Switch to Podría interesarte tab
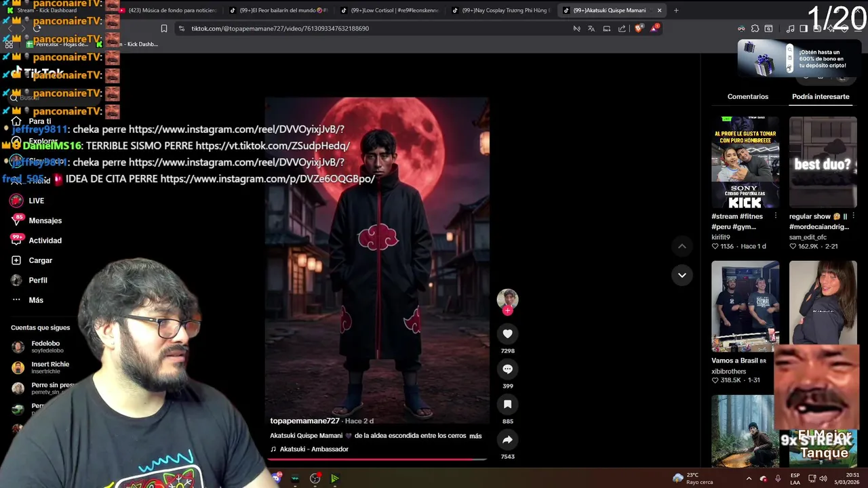The width and height of the screenshot is (868, 488). pos(821,97)
